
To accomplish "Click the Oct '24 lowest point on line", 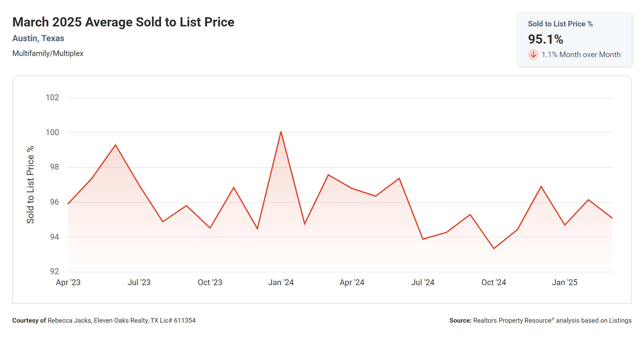I will click(x=494, y=248).
